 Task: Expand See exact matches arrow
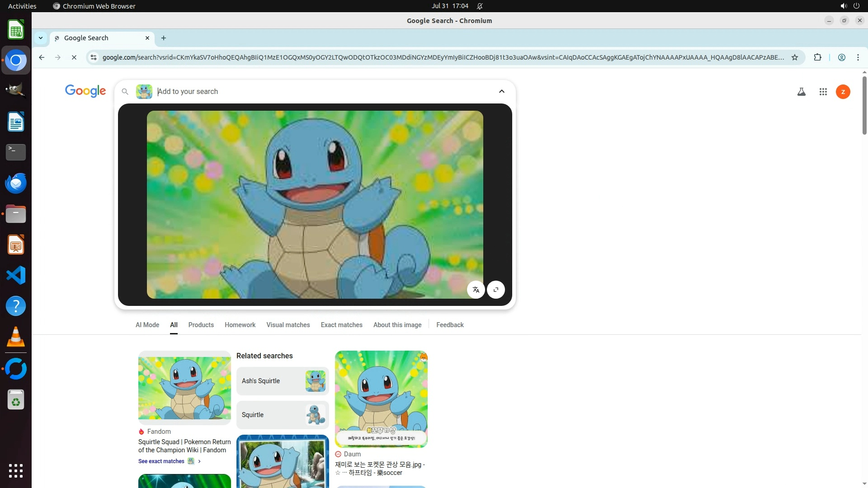click(x=199, y=461)
